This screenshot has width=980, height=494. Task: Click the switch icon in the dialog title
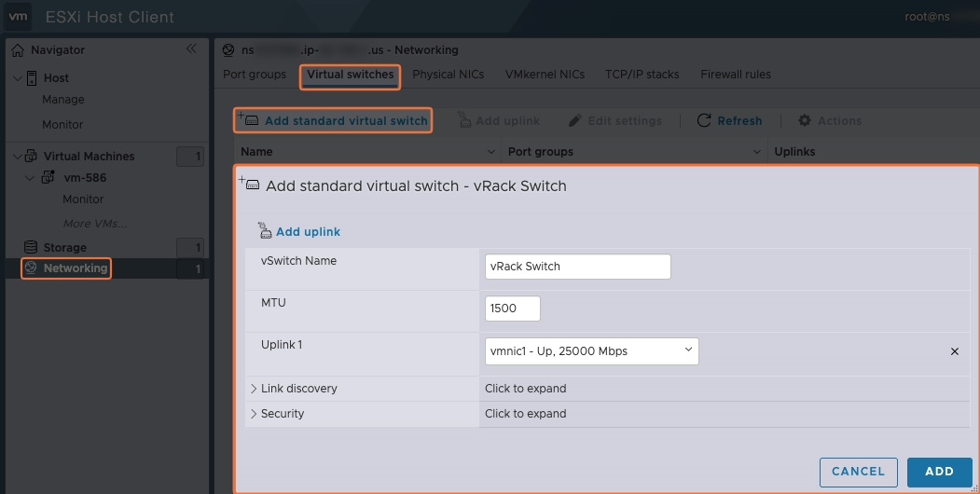tap(249, 185)
